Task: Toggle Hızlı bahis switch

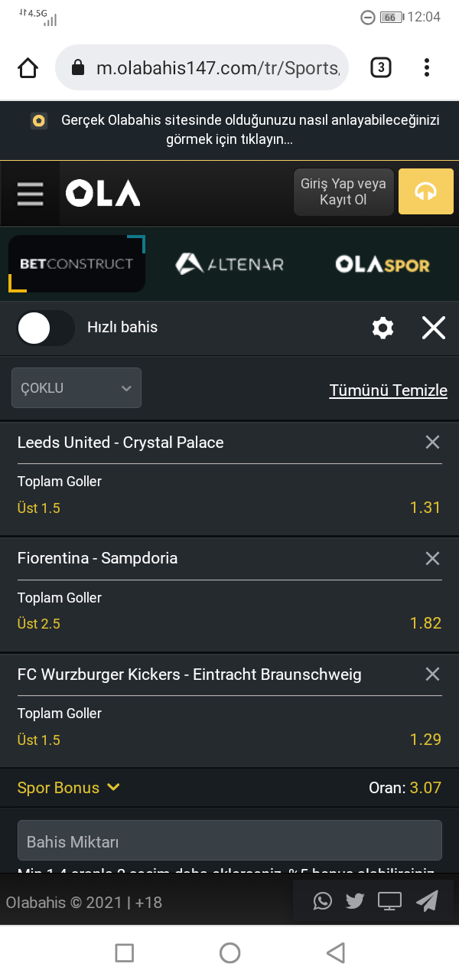Action: coord(46,328)
